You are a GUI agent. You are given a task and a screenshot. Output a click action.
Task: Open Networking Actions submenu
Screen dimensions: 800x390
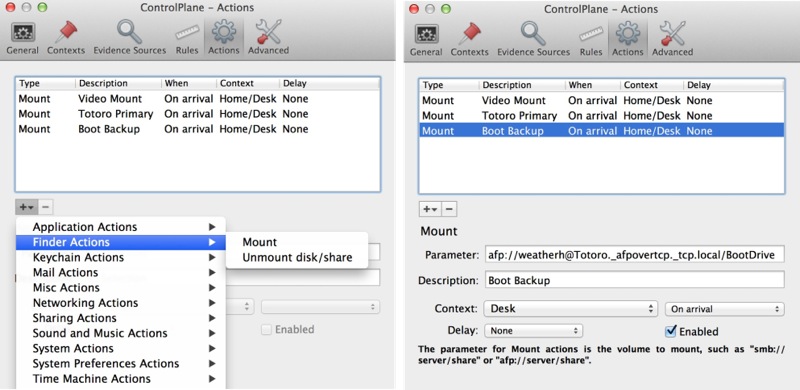point(121,303)
